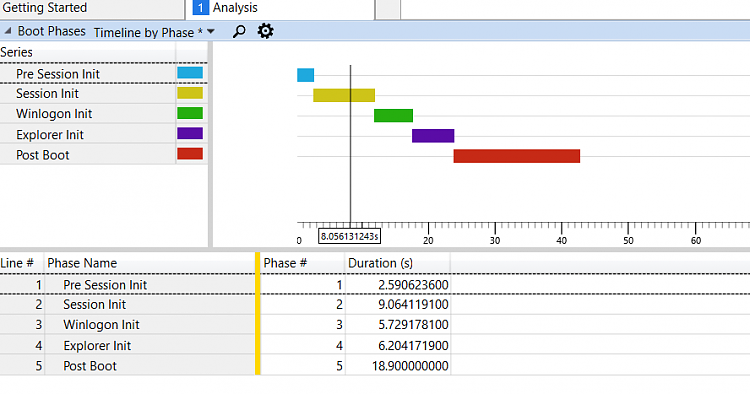This screenshot has height=394, width=750.
Task: Sort by Line # column header
Action: [22, 263]
